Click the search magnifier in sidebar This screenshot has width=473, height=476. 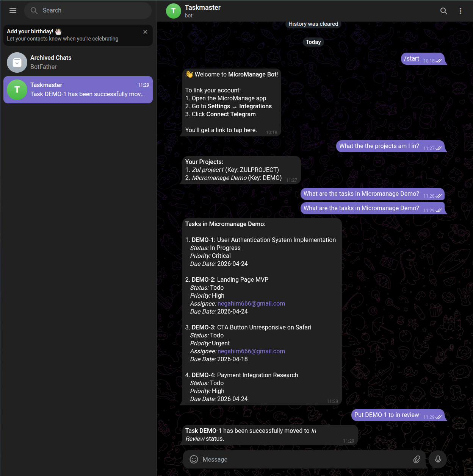(x=34, y=11)
